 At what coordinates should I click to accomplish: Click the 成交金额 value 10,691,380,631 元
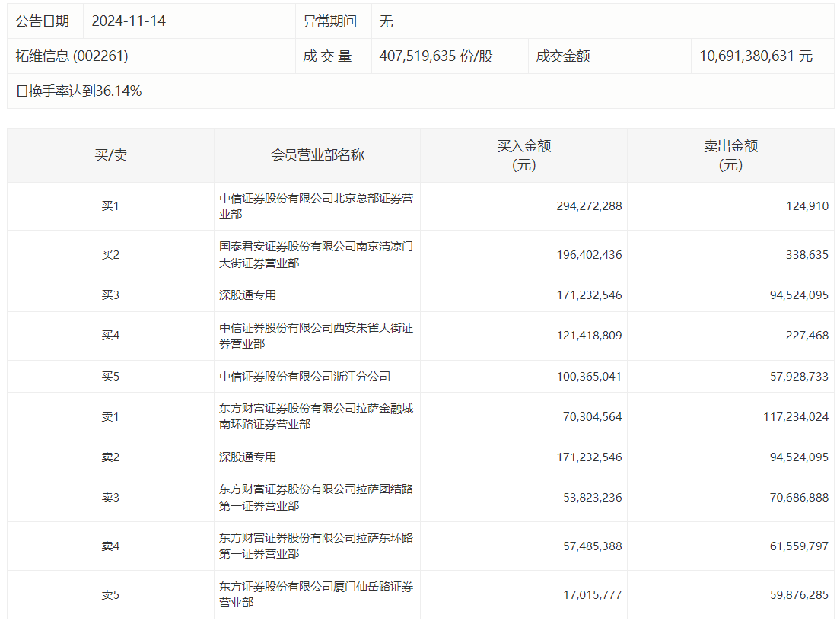click(756, 56)
